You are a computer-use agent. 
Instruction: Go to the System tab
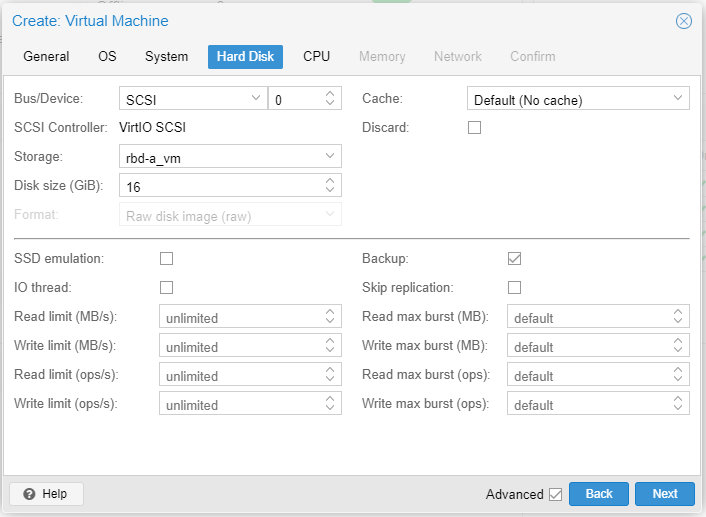coord(166,56)
